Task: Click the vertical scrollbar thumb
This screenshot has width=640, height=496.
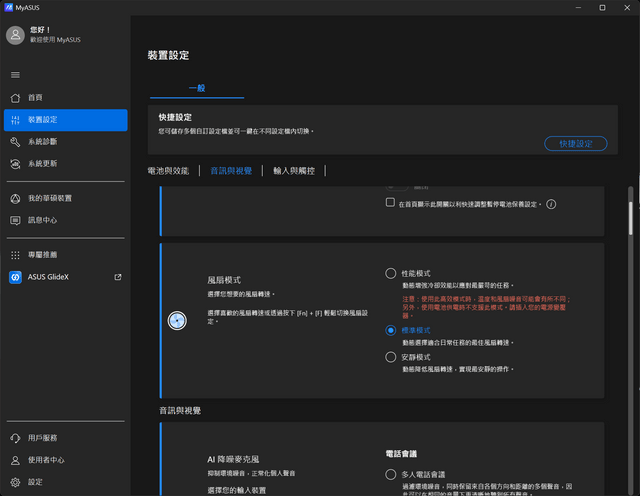Action: point(631,218)
